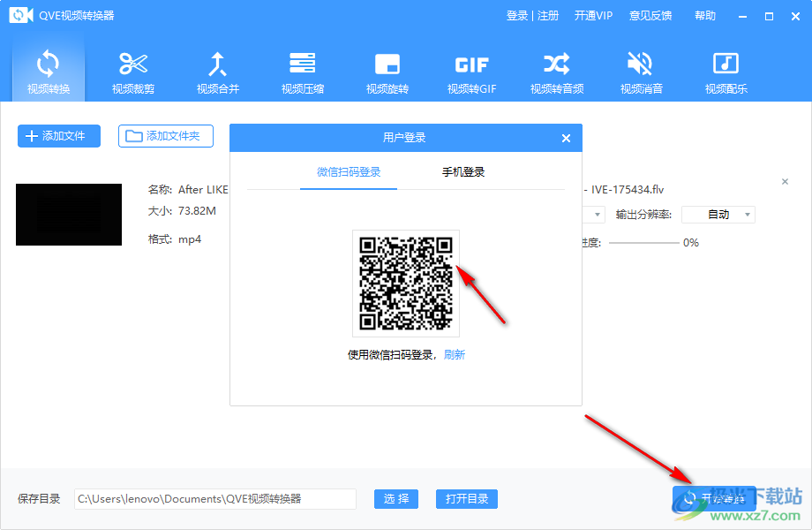Open the 视频转音频 shuffle tool
The height and width of the screenshot is (530, 812).
(x=557, y=72)
